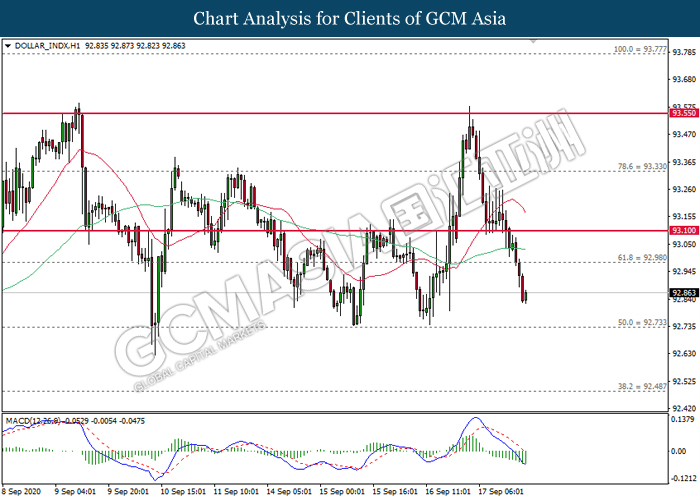Click the 15 Sep 16:01 time label
The height and width of the screenshot is (500, 700).
click(x=395, y=492)
